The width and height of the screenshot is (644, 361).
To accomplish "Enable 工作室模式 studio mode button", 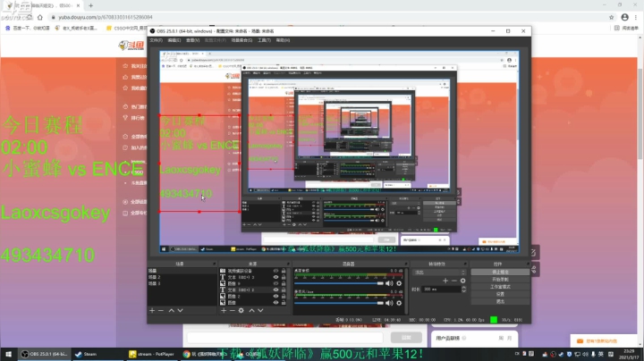I will [x=500, y=287].
